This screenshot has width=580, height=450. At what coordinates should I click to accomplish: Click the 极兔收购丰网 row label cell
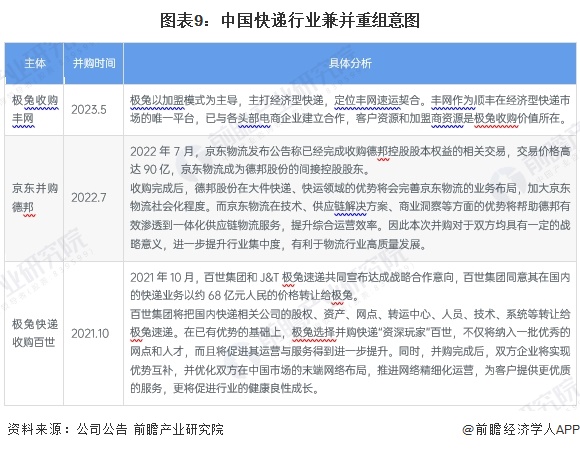(x=35, y=109)
